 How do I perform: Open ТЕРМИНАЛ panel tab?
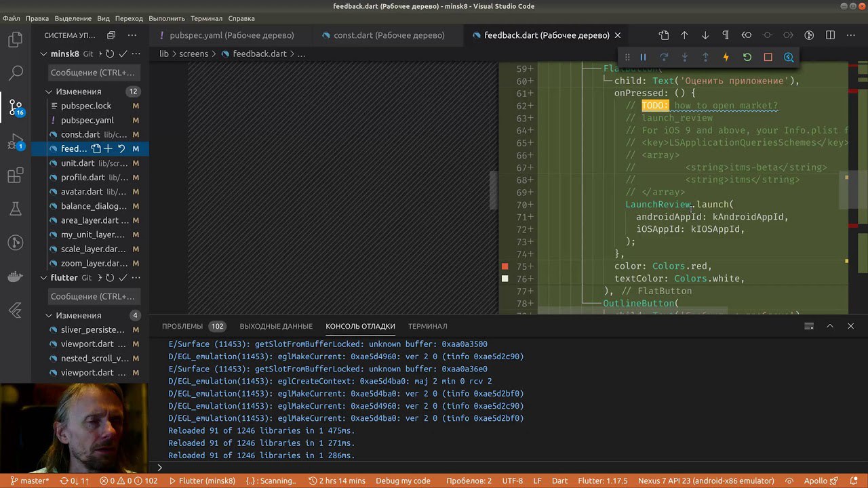click(x=427, y=326)
